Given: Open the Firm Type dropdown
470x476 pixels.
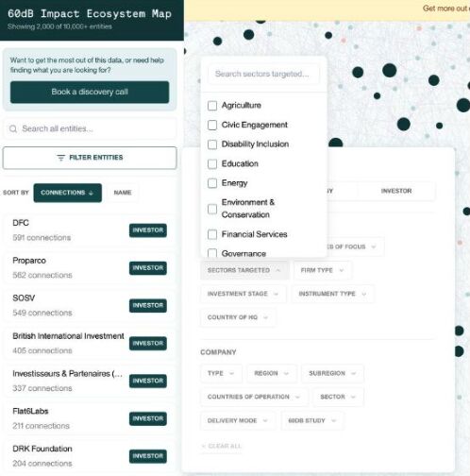Looking at the screenshot, I should [x=323, y=270].
